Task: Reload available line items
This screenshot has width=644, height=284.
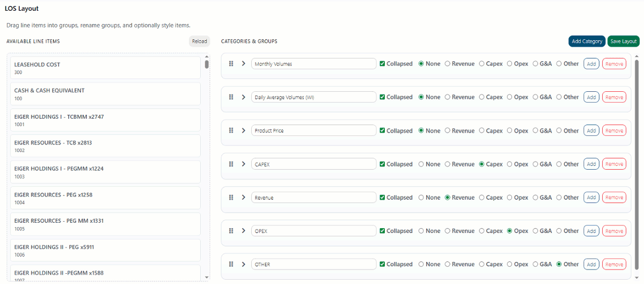Action: tap(199, 41)
